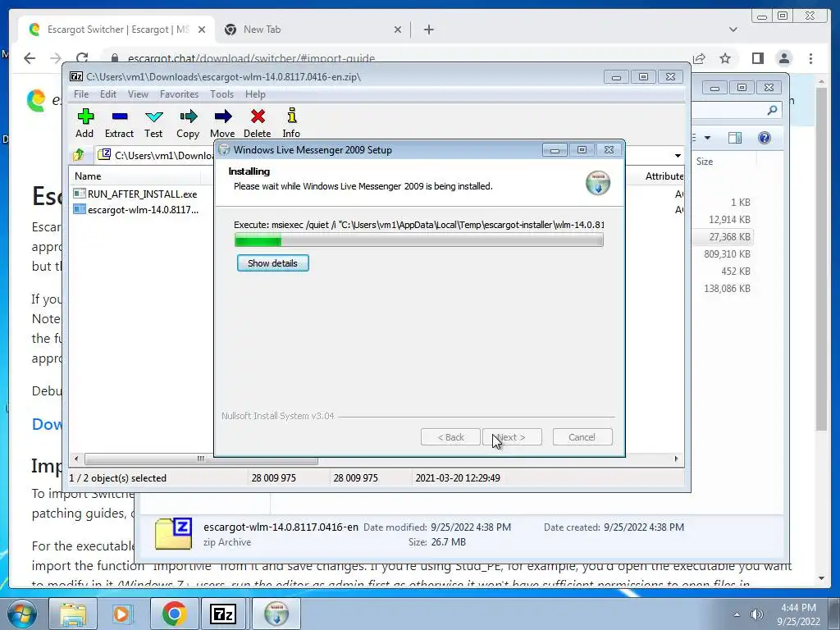Switch to the Escargot Switcher Chrome tab
Screen dimensions: 840x630
116,30
